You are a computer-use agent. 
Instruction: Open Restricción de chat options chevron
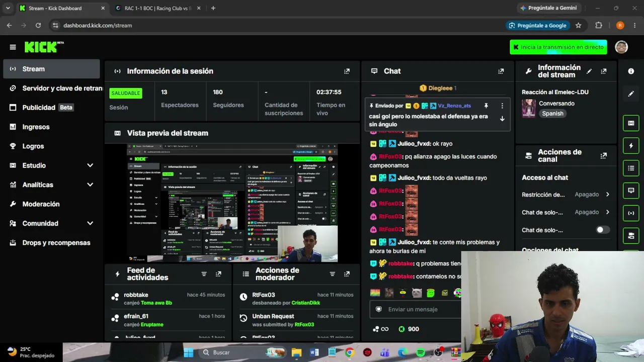click(x=607, y=195)
